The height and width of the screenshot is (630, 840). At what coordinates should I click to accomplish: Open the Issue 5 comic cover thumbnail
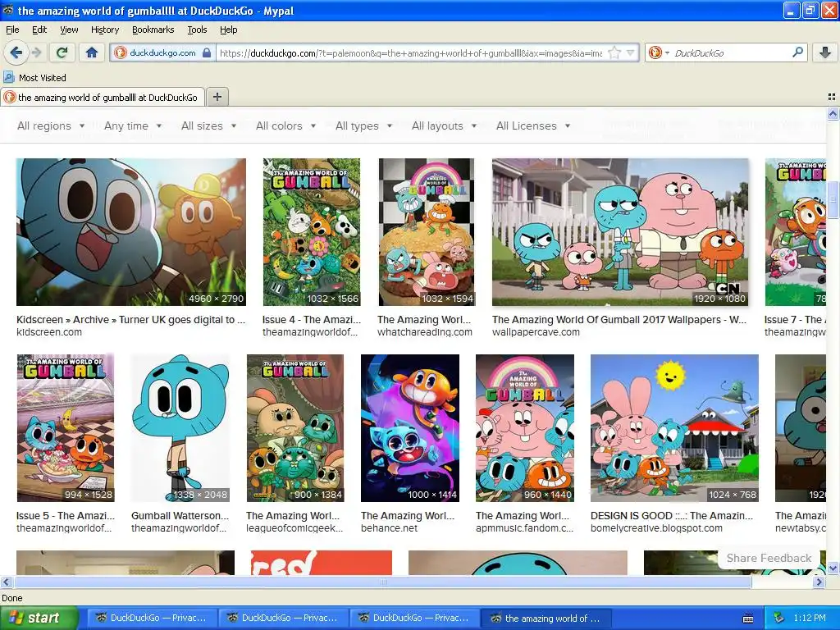tap(66, 428)
